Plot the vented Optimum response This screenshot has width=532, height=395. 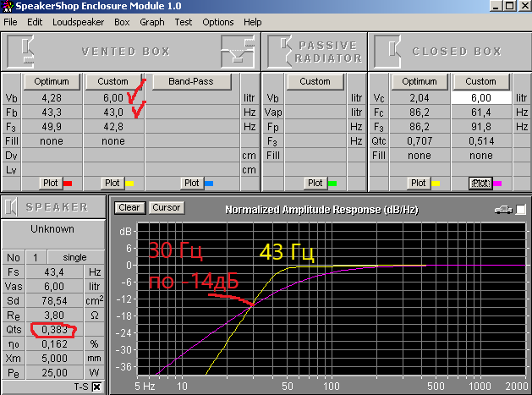(51, 184)
